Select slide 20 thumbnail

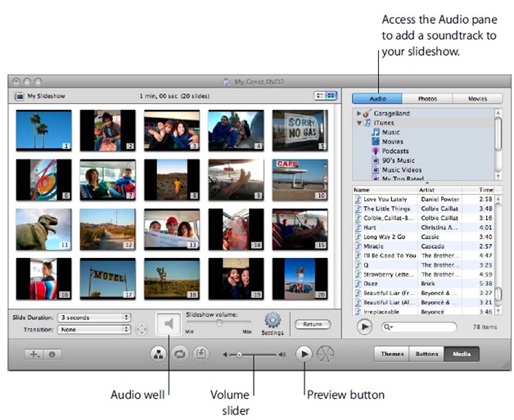(300, 278)
